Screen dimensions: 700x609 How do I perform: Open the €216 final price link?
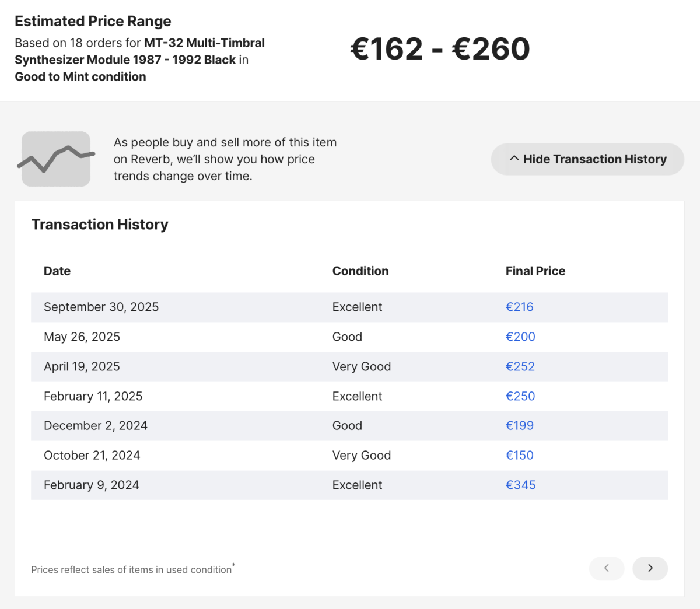point(519,307)
